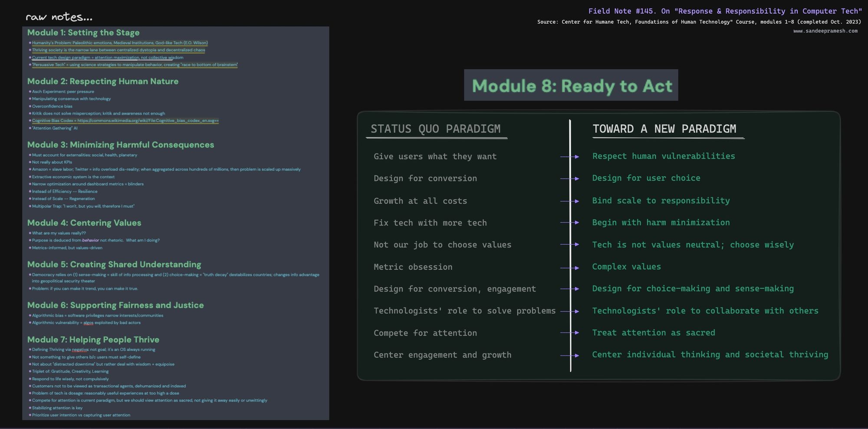Viewport: 868px width, 429px height.
Task: Click the arrow next to "Design for conversion"
Action: click(569, 178)
